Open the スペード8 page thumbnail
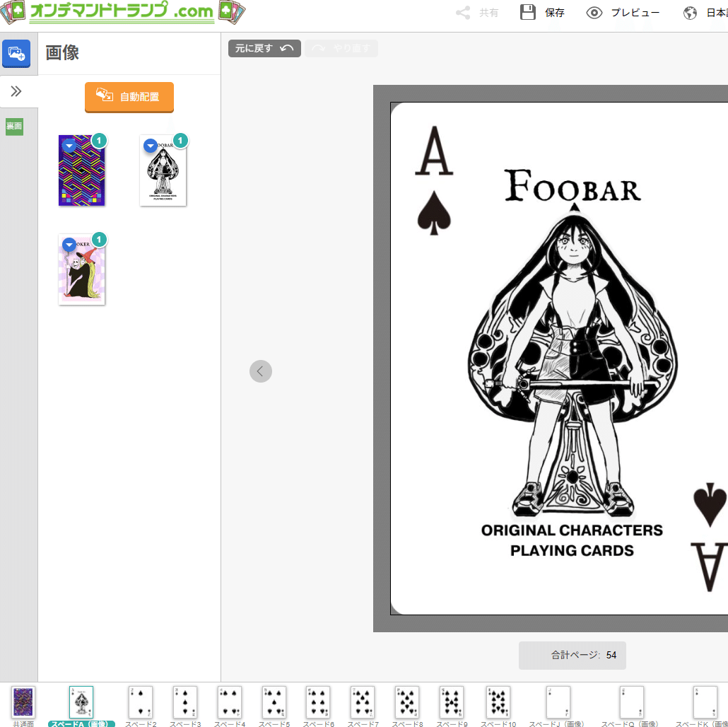This screenshot has width=728, height=727. pyautogui.click(x=407, y=702)
